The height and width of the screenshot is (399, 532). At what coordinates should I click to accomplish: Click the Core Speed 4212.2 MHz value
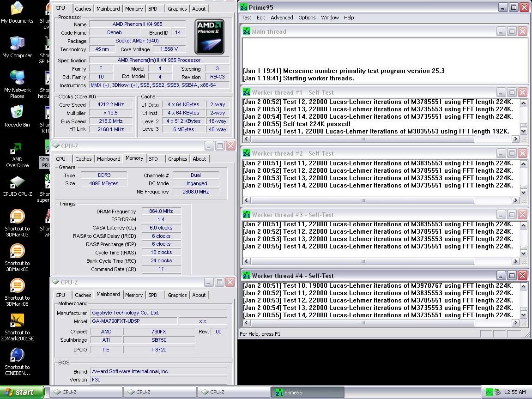coord(111,104)
